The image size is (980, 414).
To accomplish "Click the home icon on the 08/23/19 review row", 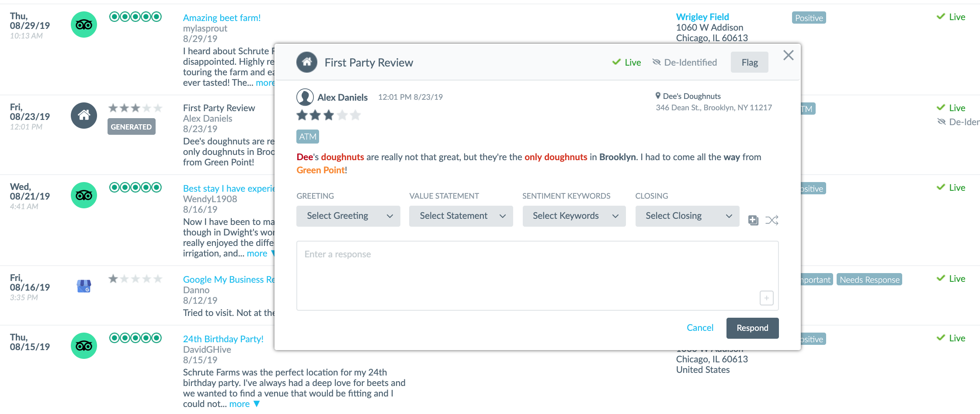I will [x=84, y=116].
